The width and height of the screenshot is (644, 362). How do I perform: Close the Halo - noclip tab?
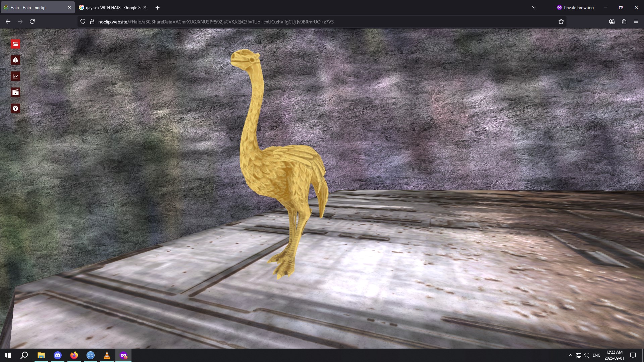tap(69, 7)
